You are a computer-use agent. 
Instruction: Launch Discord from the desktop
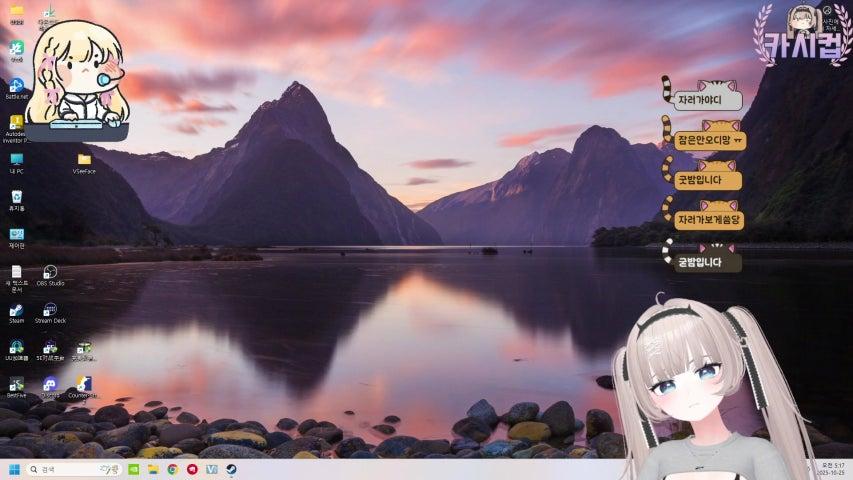pyautogui.click(x=49, y=384)
